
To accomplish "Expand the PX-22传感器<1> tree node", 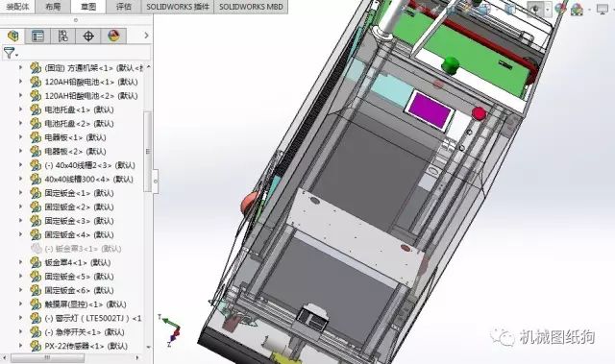I will coord(21,346).
